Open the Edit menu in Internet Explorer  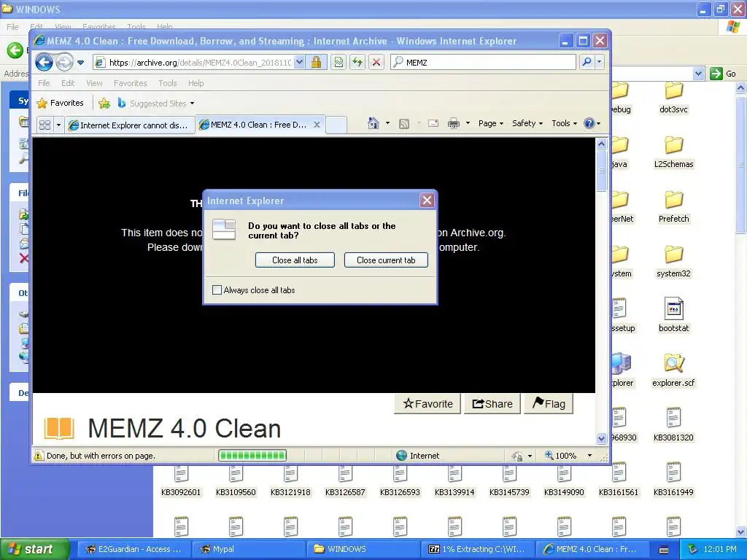pos(68,83)
